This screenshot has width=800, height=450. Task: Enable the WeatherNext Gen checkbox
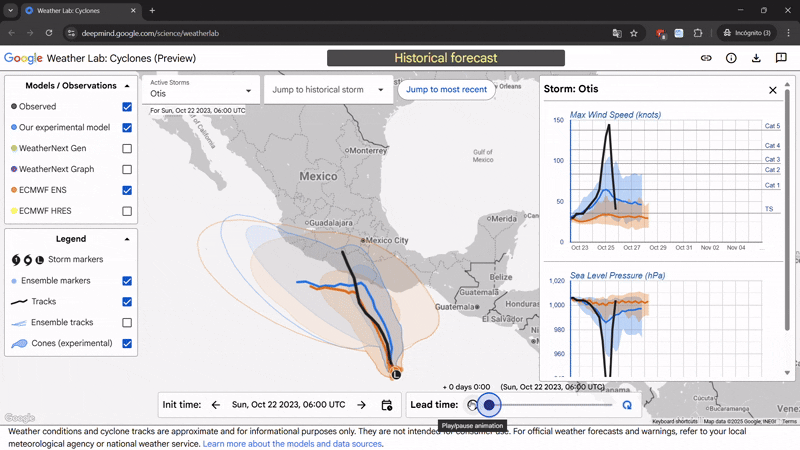point(127,148)
